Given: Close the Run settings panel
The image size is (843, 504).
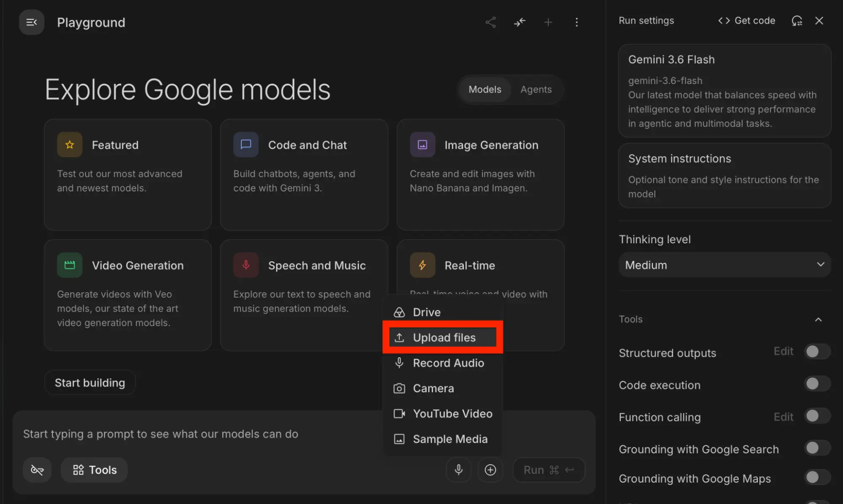Looking at the screenshot, I should pyautogui.click(x=819, y=21).
